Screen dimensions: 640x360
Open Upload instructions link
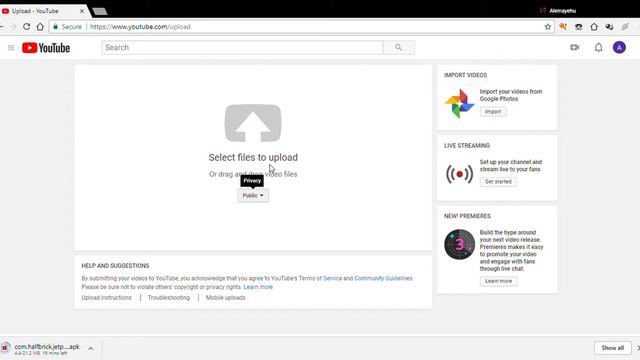coord(107,298)
